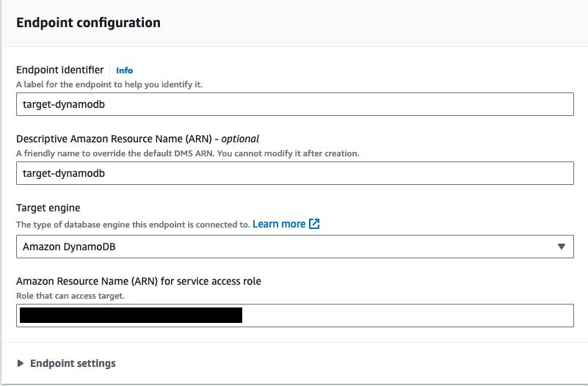Click the Endpoint configuration heading
The width and height of the screenshot is (588, 386).
(x=88, y=22)
